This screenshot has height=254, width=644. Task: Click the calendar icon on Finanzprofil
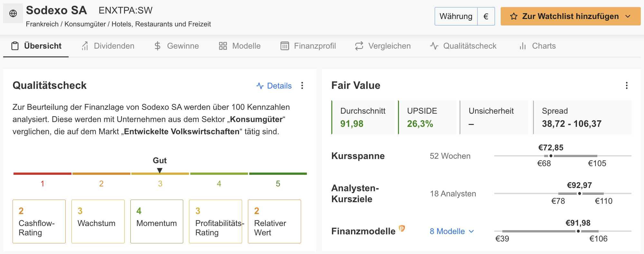(x=285, y=46)
